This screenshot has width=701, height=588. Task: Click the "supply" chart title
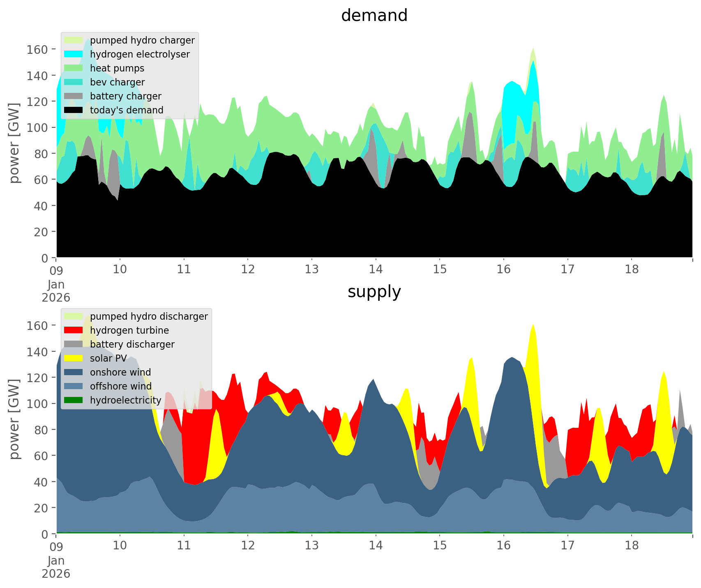(x=374, y=292)
